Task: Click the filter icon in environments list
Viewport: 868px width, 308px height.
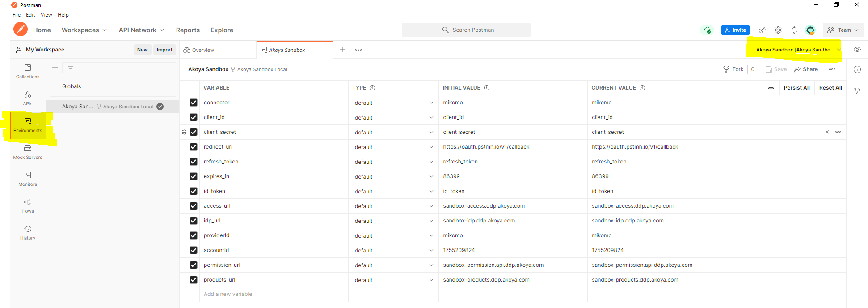Action: [x=71, y=68]
